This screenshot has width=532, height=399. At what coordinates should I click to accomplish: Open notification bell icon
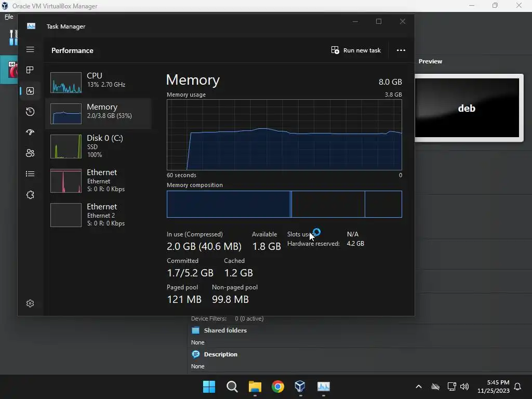tap(517, 387)
